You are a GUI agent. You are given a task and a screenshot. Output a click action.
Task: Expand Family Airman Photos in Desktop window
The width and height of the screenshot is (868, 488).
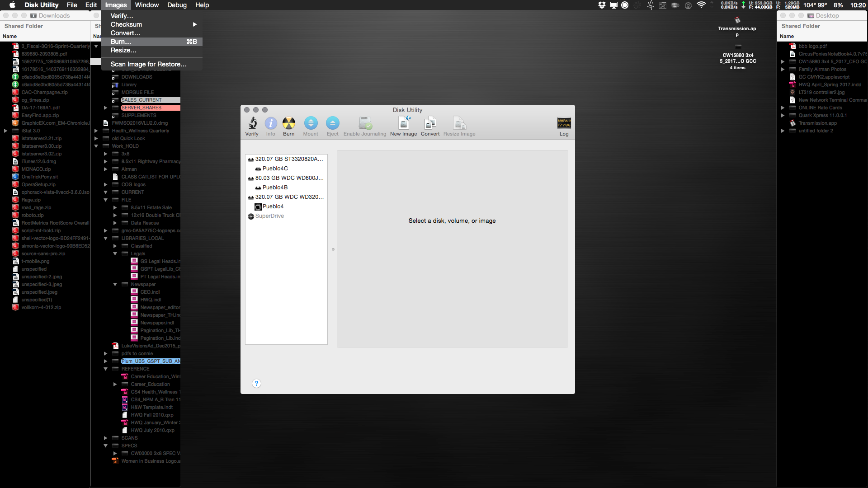click(x=783, y=69)
